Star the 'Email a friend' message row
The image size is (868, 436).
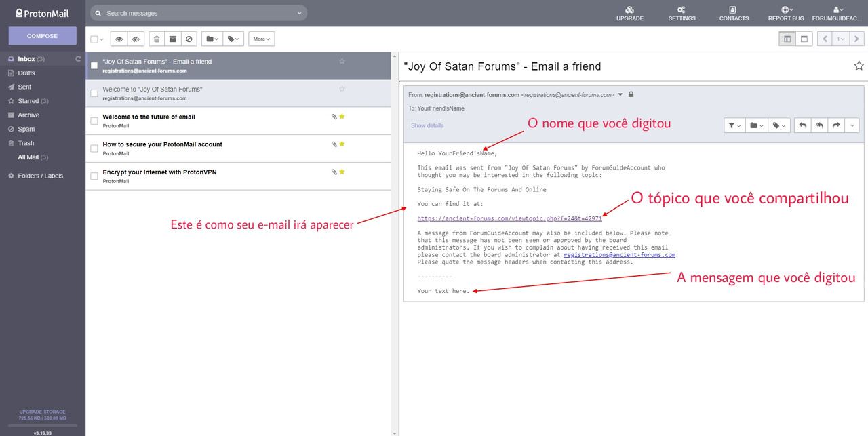point(342,61)
